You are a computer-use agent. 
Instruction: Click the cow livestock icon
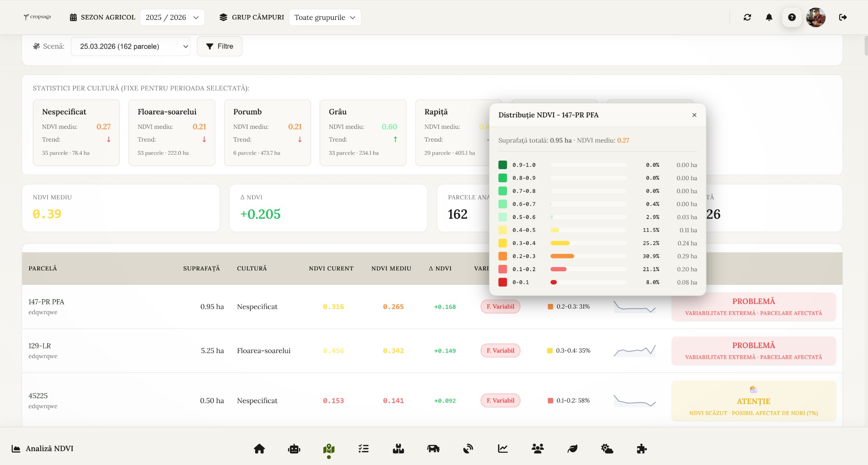[433, 448]
